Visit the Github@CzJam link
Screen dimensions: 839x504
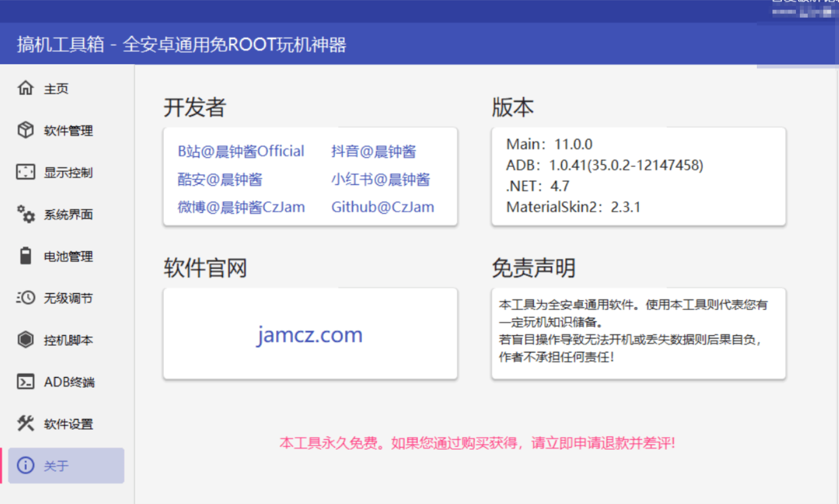tap(382, 207)
